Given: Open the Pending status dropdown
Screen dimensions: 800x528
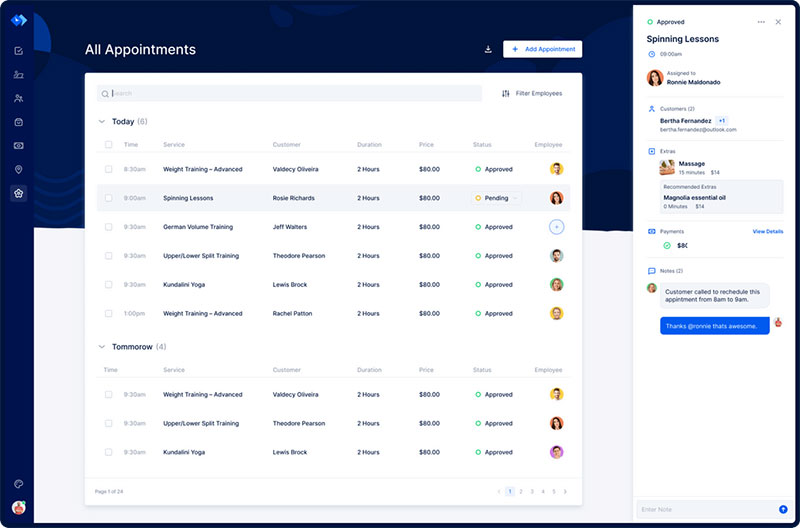Looking at the screenshot, I should (497, 198).
